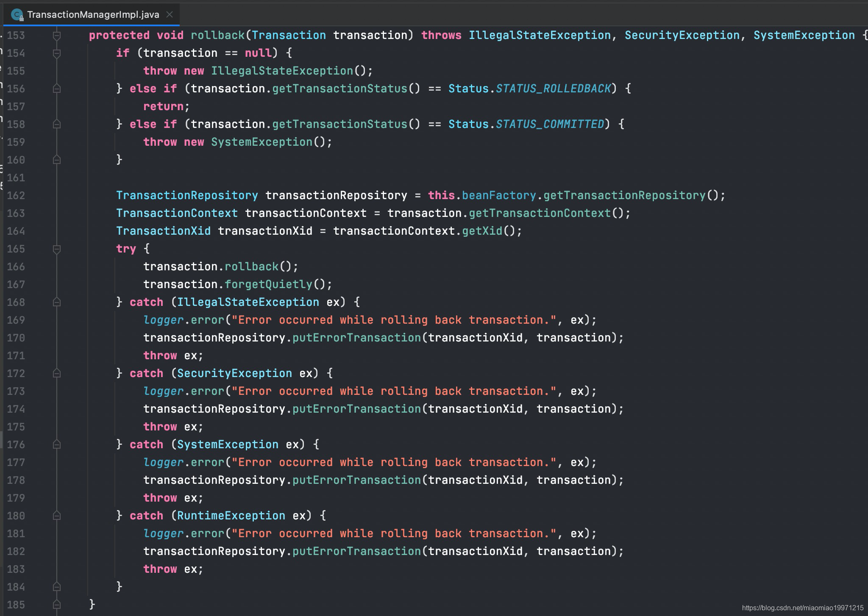Toggle fold marker at line 184

(x=57, y=587)
